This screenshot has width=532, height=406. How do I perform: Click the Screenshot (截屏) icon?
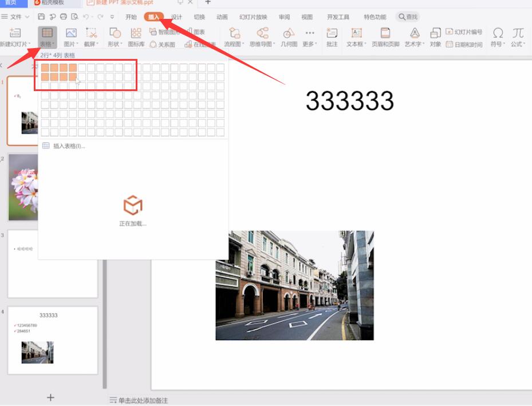(x=91, y=33)
